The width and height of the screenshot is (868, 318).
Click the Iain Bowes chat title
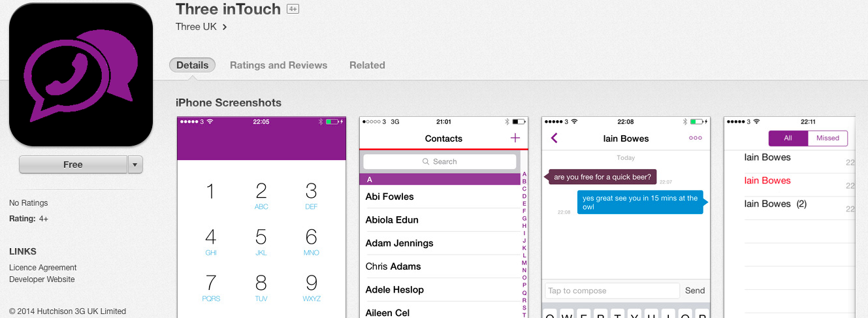point(626,138)
